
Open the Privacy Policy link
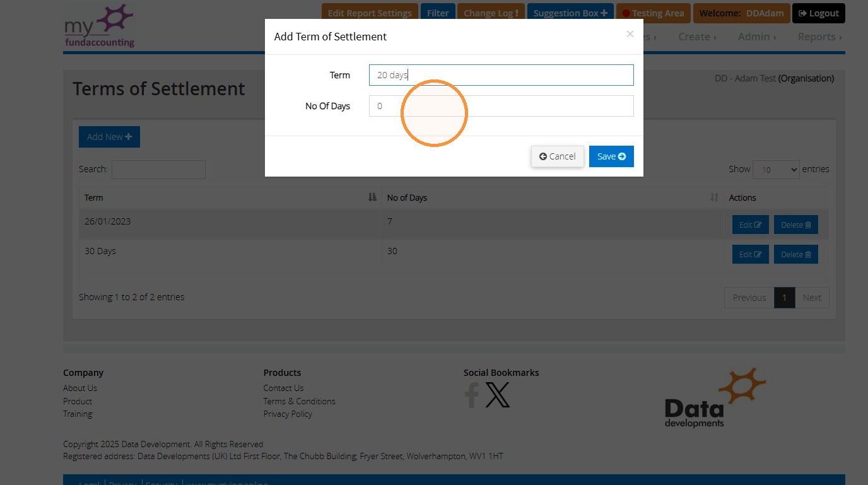tap(288, 414)
